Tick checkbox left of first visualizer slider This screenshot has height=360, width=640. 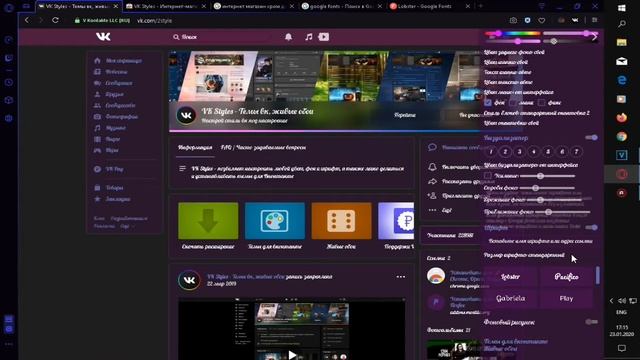(x=488, y=176)
